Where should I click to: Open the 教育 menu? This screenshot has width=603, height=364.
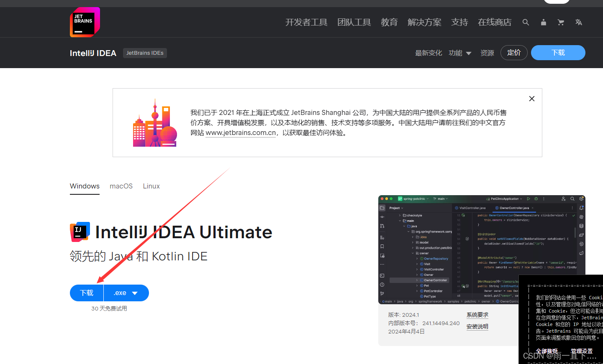coord(389,22)
